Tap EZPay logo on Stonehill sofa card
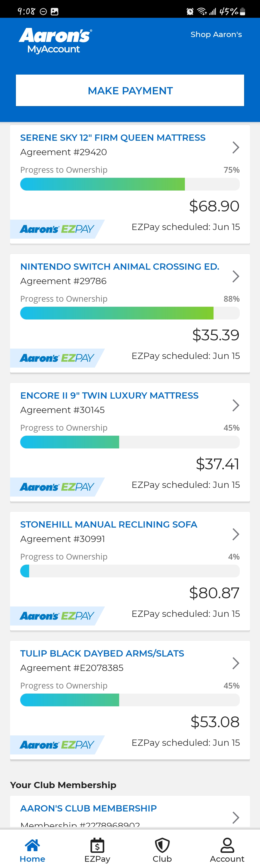260x868 pixels. point(57,616)
